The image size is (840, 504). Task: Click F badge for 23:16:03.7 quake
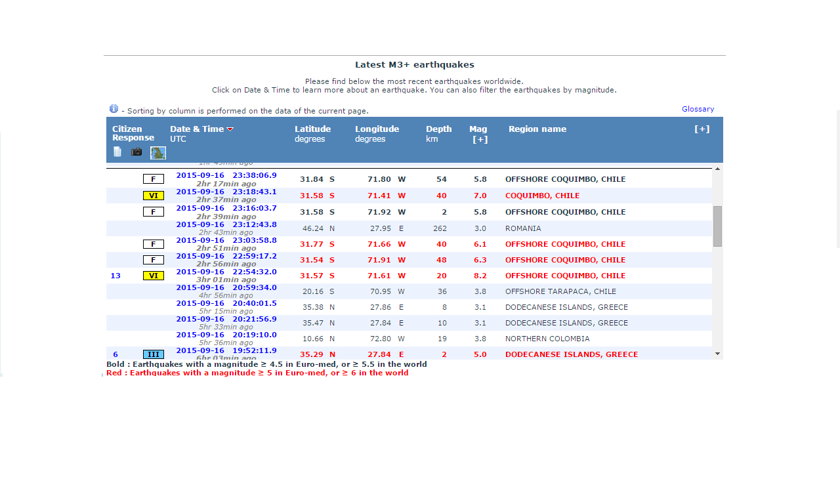pyautogui.click(x=154, y=211)
